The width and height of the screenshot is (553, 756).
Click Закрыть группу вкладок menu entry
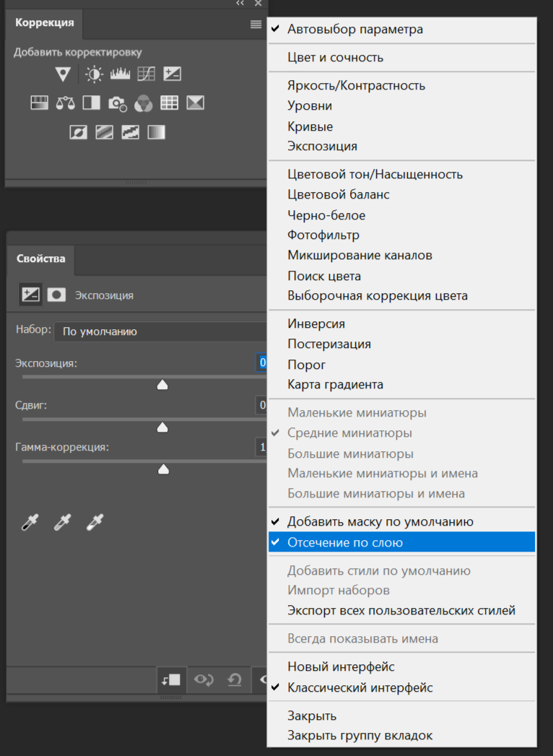[401, 735]
